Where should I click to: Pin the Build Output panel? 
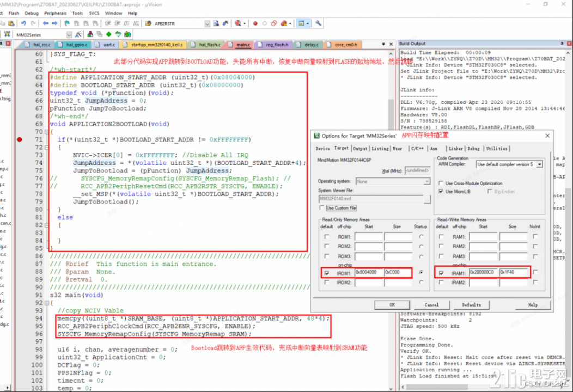(562, 44)
